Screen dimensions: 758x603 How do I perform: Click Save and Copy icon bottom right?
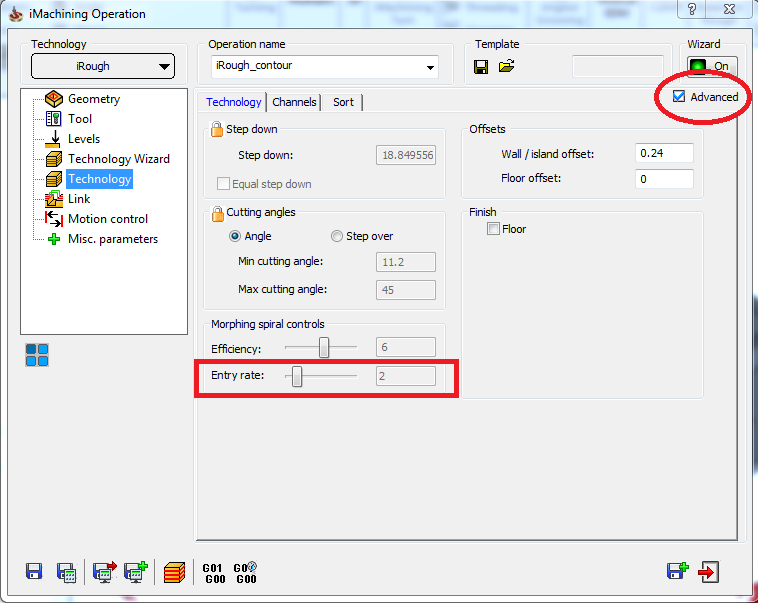pyautogui.click(x=678, y=571)
